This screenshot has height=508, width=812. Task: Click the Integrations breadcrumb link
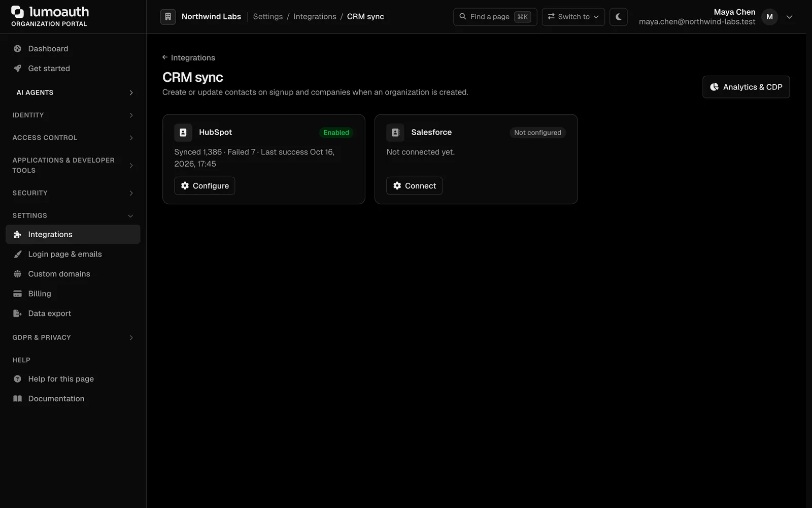tap(315, 17)
